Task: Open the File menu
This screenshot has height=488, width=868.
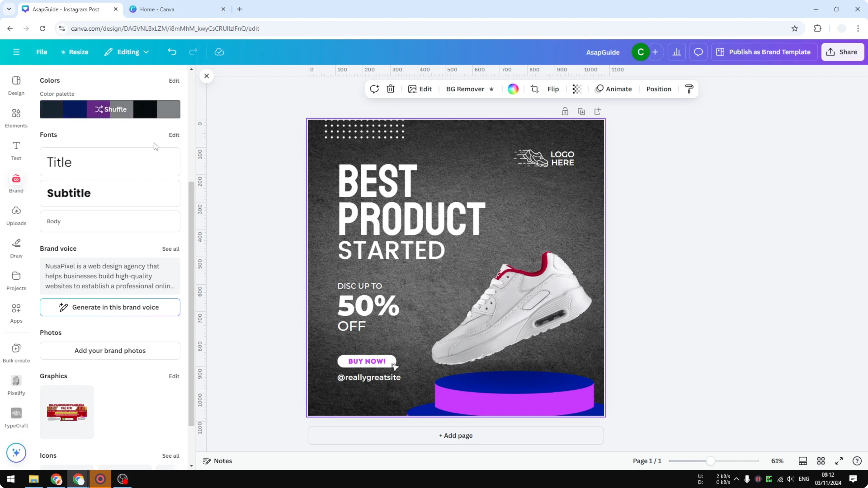Action: point(42,52)
